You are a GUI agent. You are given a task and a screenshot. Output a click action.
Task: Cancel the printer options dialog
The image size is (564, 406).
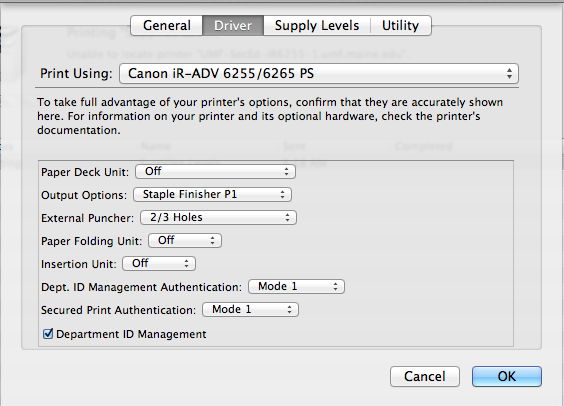coord(425,377)
